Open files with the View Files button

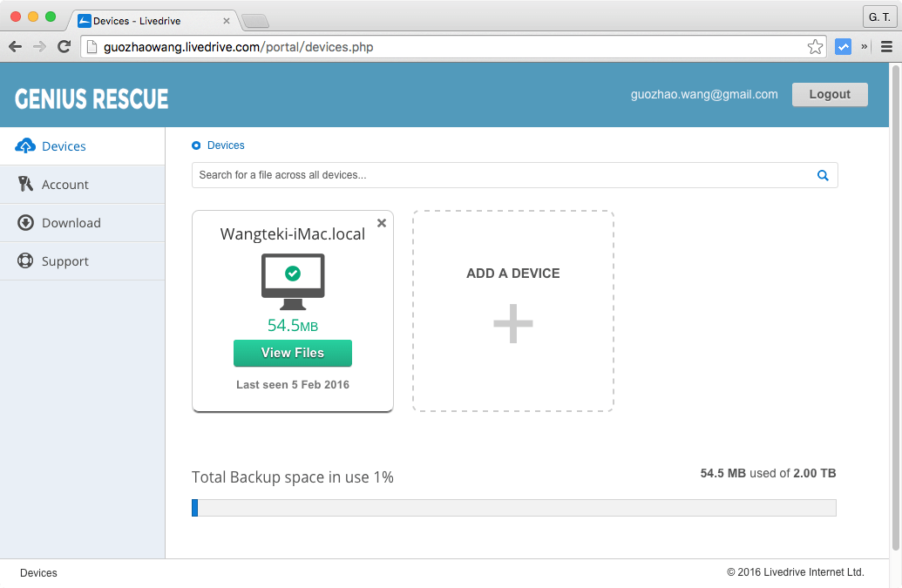pos(292,353)
